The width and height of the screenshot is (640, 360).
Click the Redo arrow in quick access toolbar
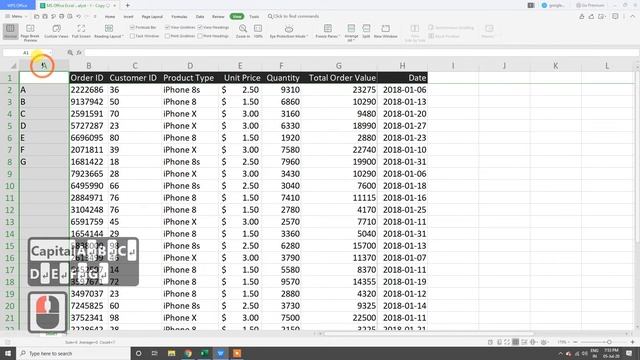point(87,17)
